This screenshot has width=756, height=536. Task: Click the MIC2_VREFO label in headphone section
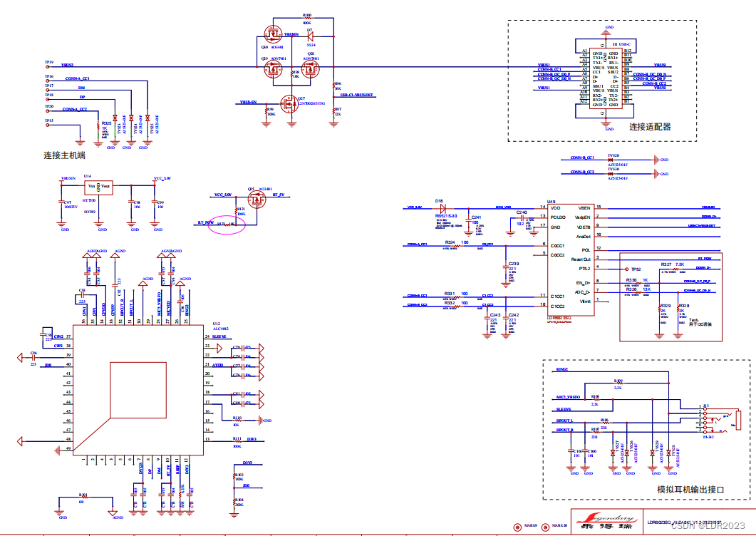(x=568, y=398)
